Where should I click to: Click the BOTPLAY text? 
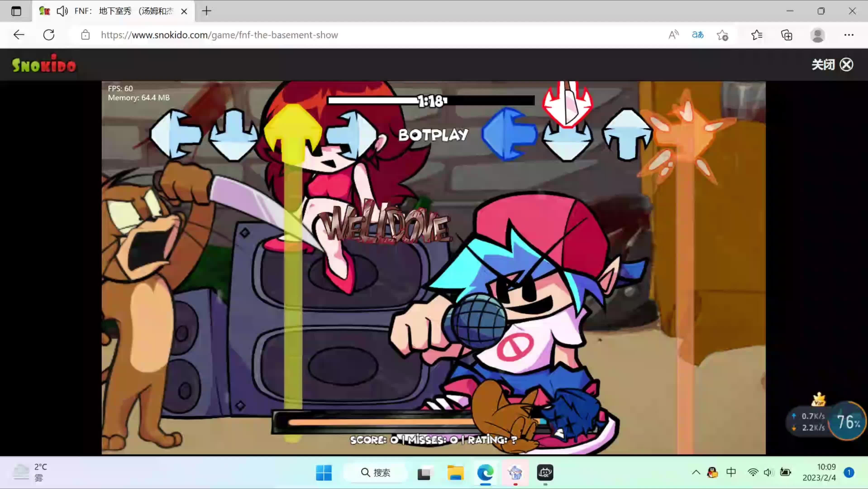click(433, 135)
